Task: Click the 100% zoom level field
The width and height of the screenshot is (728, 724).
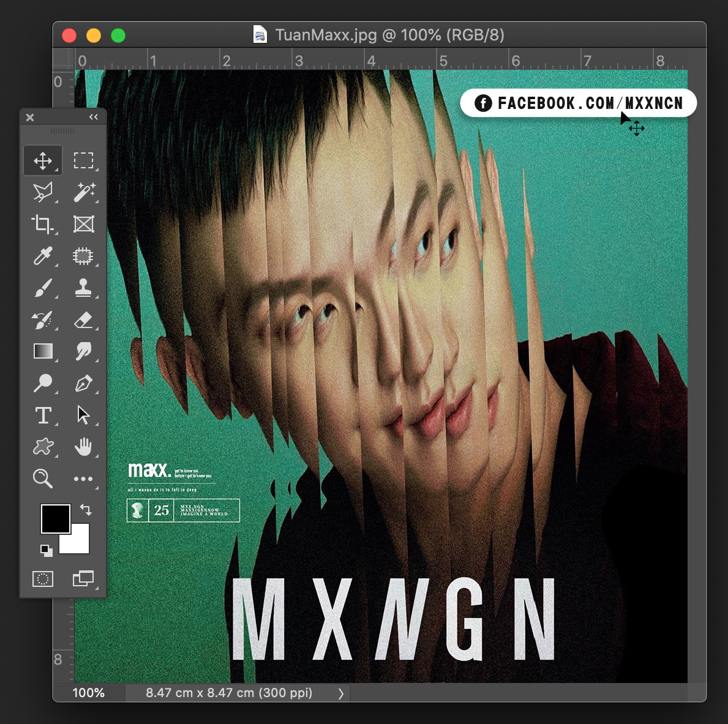Action: click(x=89, y=693)
